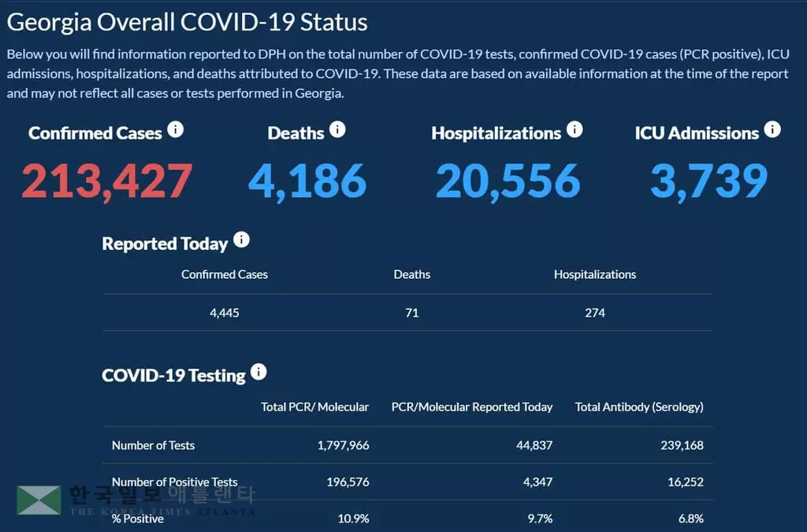The image size is (807, 532).
Task: Select the 3,739 ICU admissions figure
Action: [x=708, y=180]
